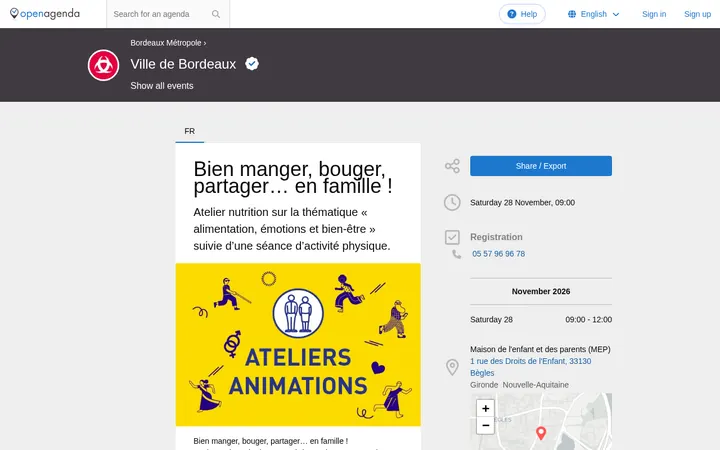The width and height of the screenshot is (720, 450).
Task: Click the Registration checkmark icon
Action: pos(452,237)
